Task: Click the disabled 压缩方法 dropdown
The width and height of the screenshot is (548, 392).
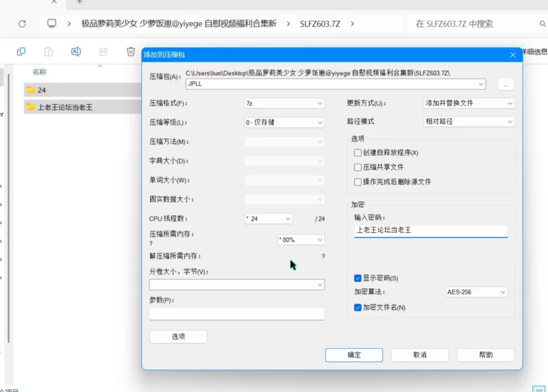Action: (x=284, y=142)
